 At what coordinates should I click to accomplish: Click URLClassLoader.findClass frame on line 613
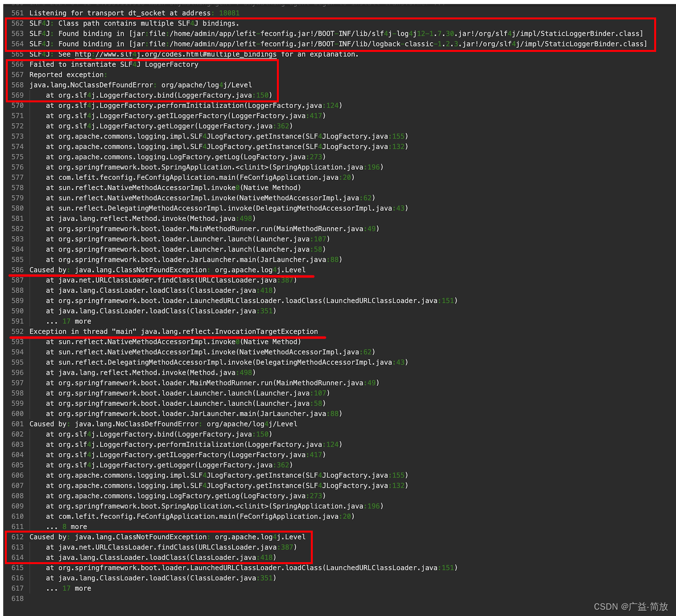pyautogui.click(x=171, y=547)
